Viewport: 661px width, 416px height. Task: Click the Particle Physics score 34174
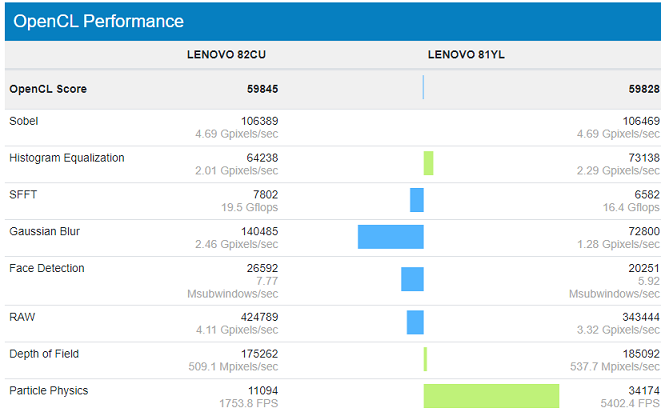tap(644, 391)
